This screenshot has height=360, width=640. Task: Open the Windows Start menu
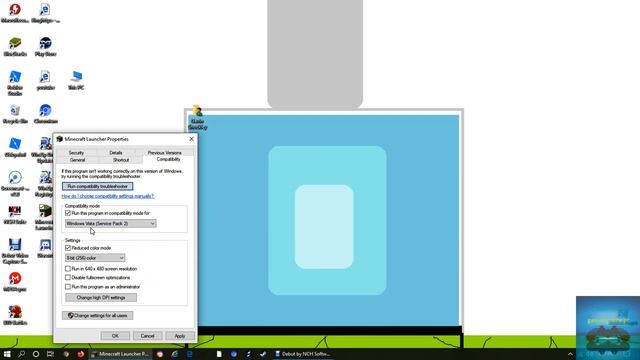click(x=7, y=354)
